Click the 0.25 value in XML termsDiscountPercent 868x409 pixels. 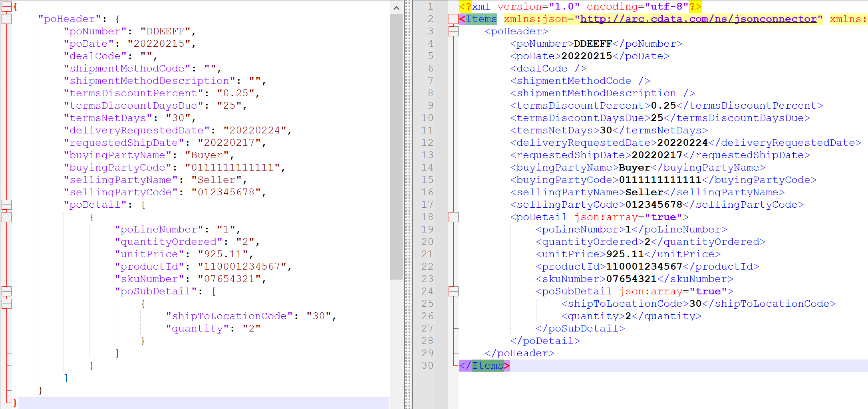[x=663, y=105]
